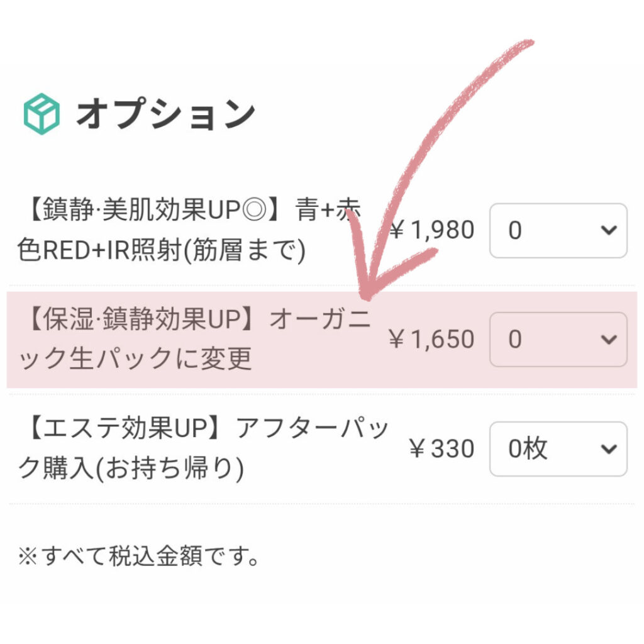Image resolution: width=644 pixels, height=644 pixels.
Task: Click the chevron arrow in the ¥330 row
Action: (x=608, y=449)
